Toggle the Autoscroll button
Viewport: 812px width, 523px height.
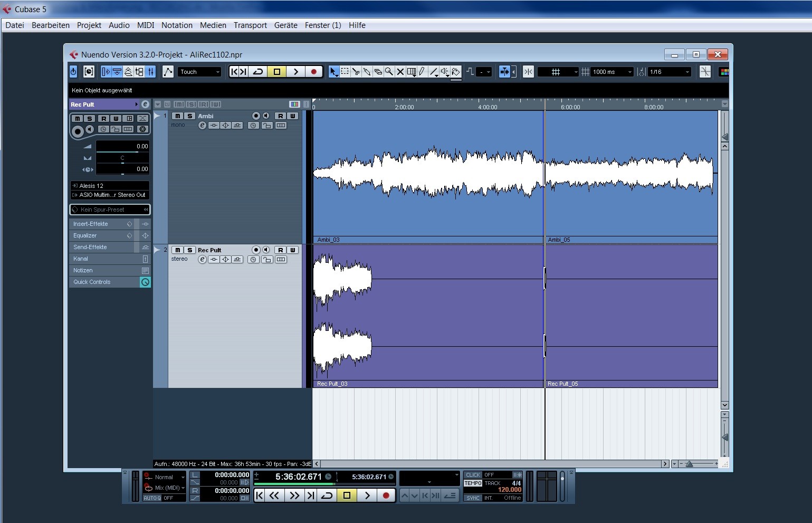click(x=505, y=72)
